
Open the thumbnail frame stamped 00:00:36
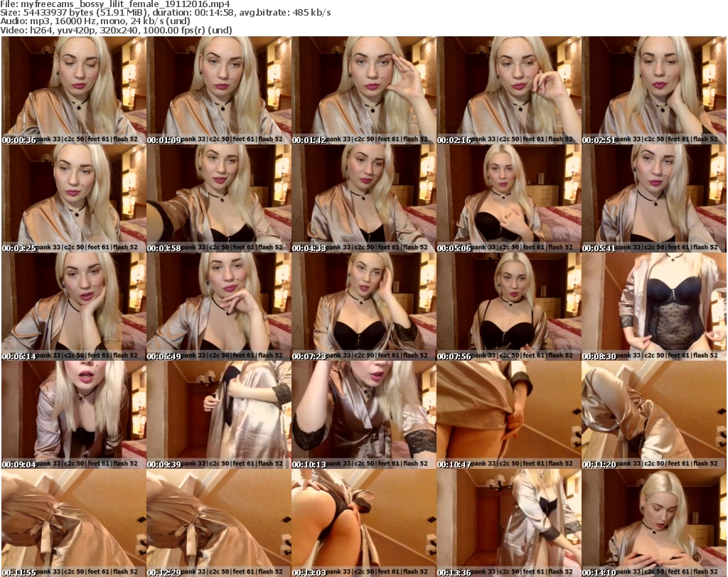click(74, 90)
